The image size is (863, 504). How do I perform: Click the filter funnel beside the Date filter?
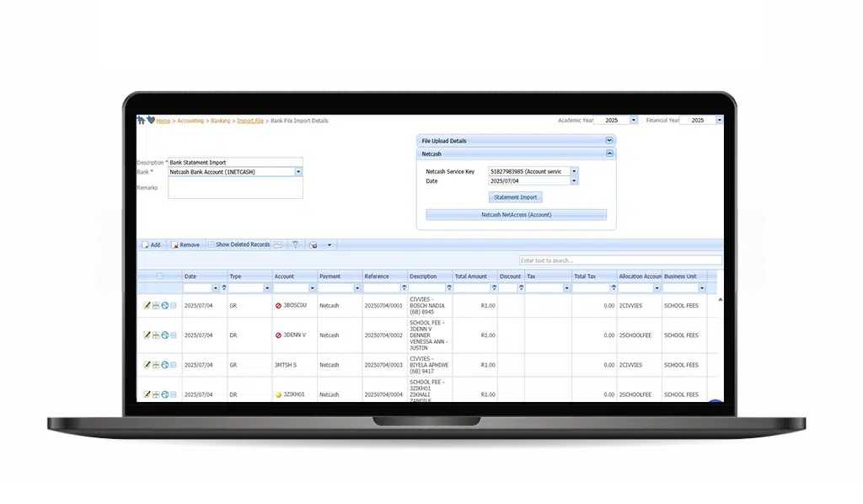click(224, 287)
